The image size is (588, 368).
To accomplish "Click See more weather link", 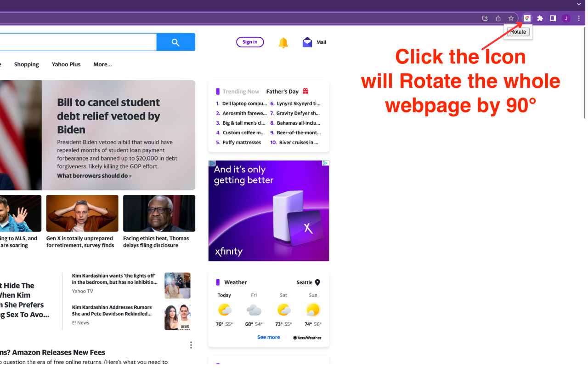I will point(269,337).
